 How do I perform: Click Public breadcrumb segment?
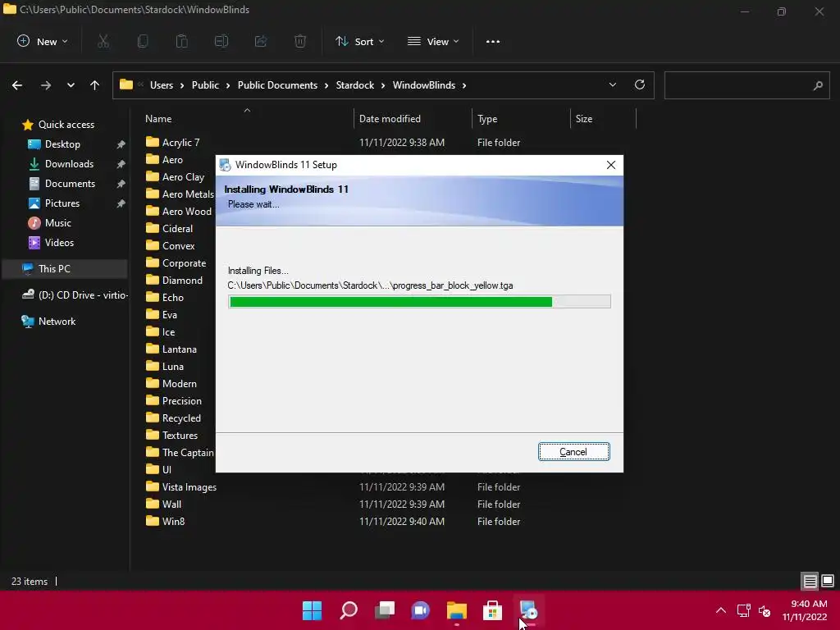pyautogui.click(x=205, y=85)
